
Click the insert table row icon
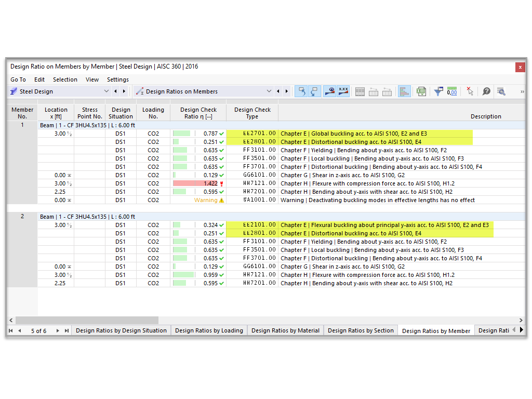(374, 91)
